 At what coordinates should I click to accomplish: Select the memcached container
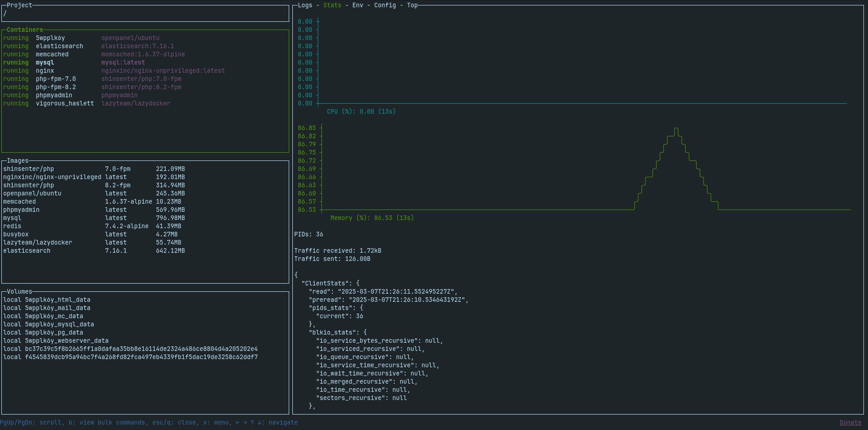point(145,54)
